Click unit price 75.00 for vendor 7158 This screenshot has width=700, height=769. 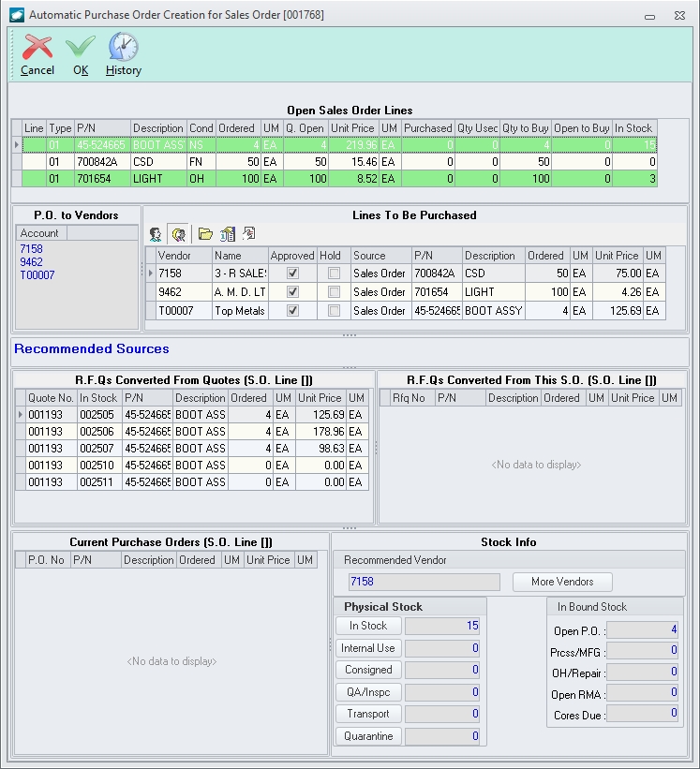pos(618,274)
